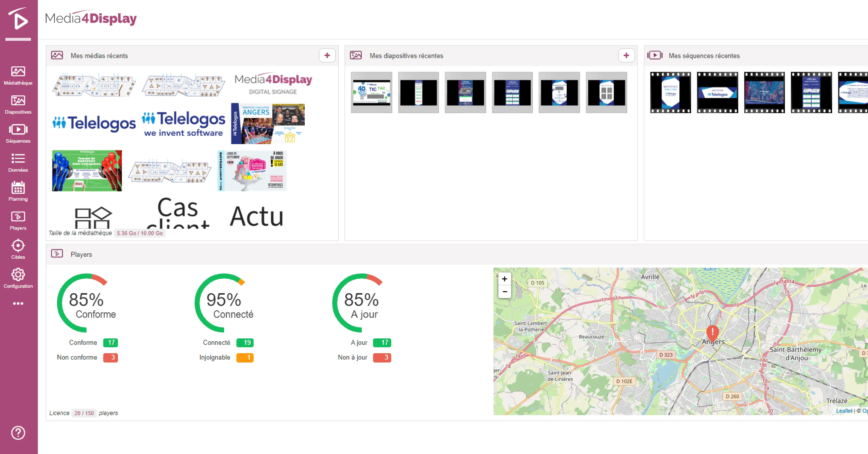Open the Cibles targets section
This screenshot has width=868, height=454.
18,250
